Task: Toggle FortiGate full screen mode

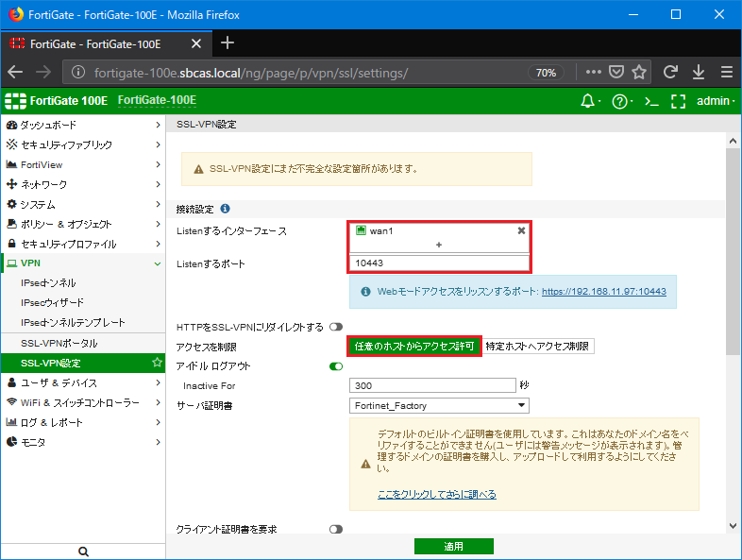Action: (678, 101)
